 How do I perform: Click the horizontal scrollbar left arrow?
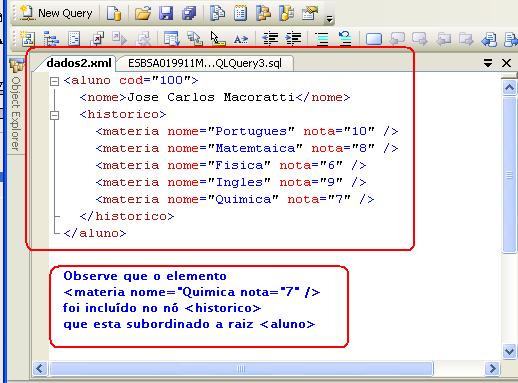click(40, 368)
